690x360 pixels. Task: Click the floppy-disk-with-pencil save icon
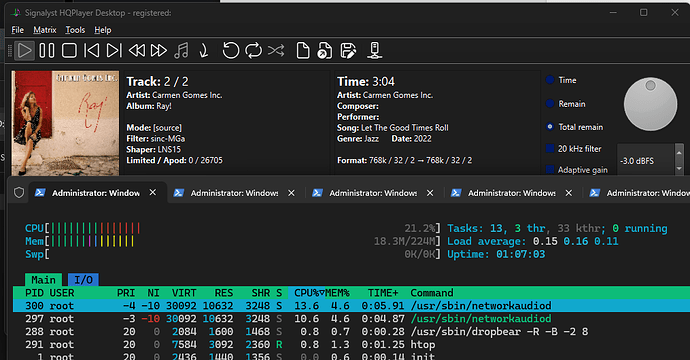coord(348,50)
